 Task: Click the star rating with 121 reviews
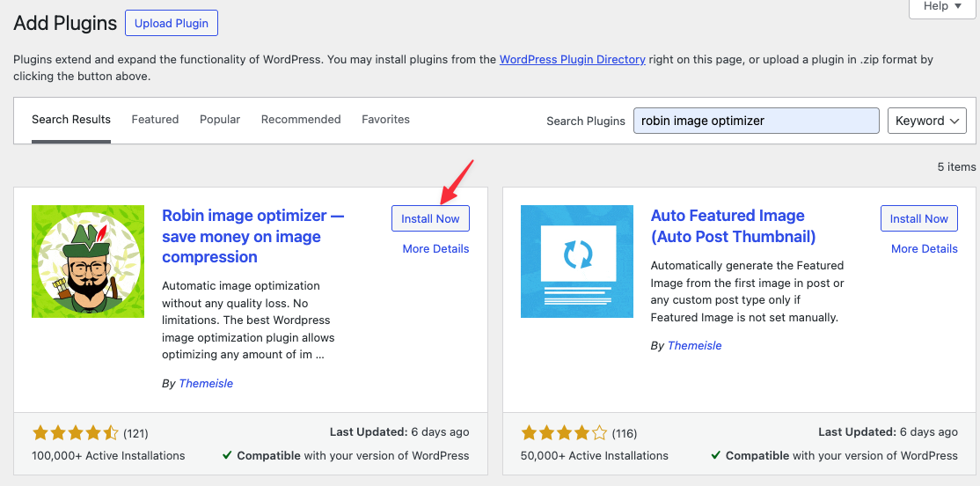pos(75,433)
